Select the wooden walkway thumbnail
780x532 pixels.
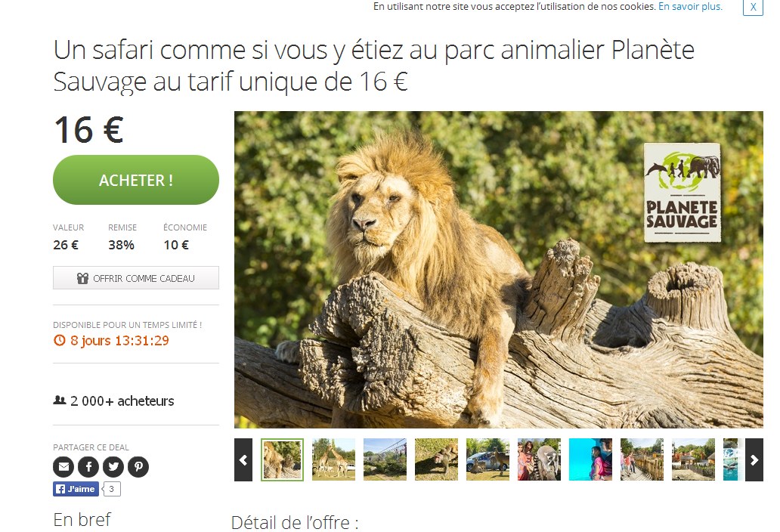tap(642, 459)
